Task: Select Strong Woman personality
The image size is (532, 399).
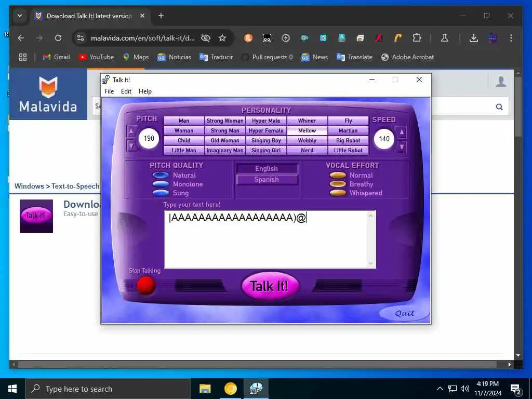Action: (225, 121)
